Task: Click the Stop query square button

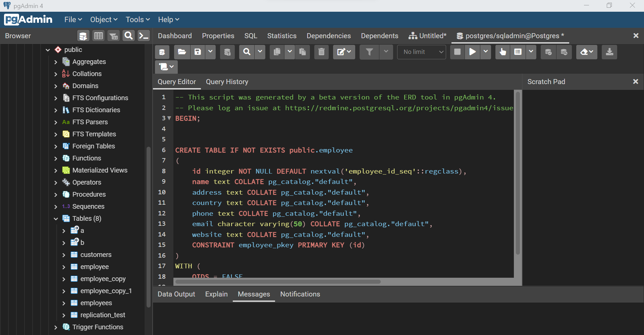Action: [x=457, y=52]
